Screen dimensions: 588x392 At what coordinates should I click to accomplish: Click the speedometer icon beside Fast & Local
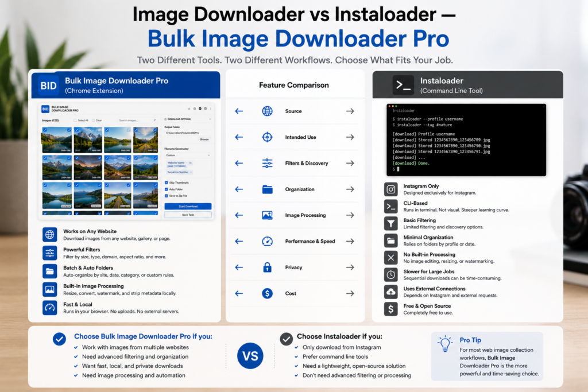50,308
